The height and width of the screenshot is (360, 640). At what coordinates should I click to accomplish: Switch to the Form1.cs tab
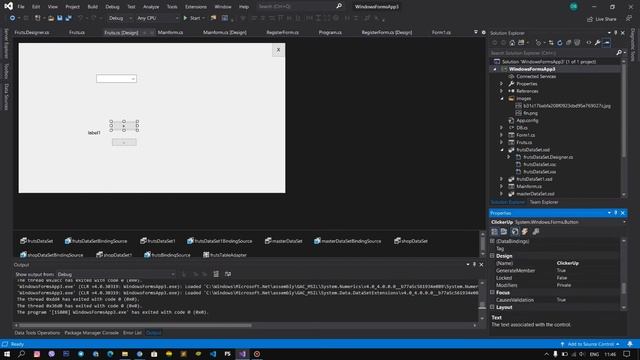click(441, 32)
